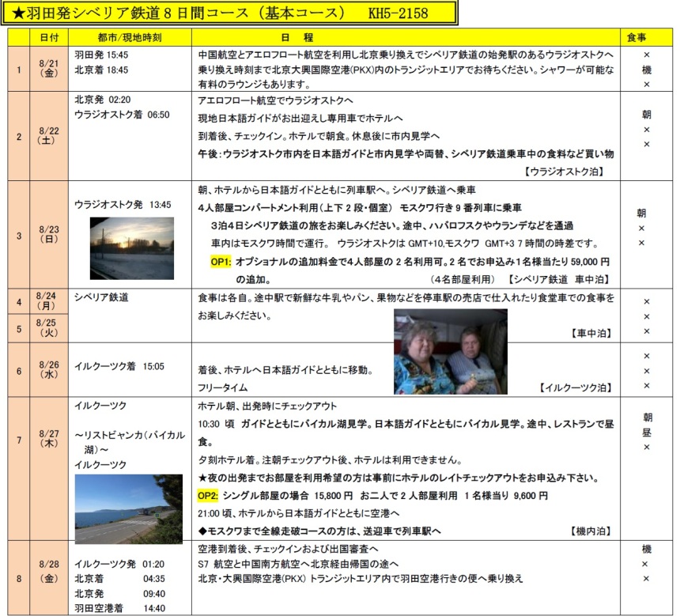Open the Lake Baikal roadside photo
Image resolution: width=680 pixels, height=616 pixels.
[129, 508]
